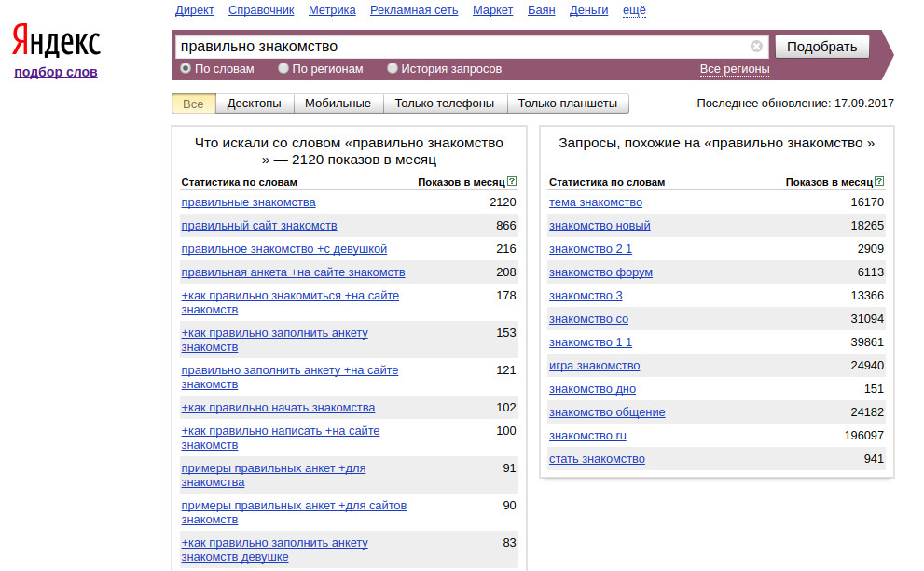The width and height of the screenshot is (924, 571).
Task: Switch to the 'Только телефоны' tab
Action: [x=445, y=104]
